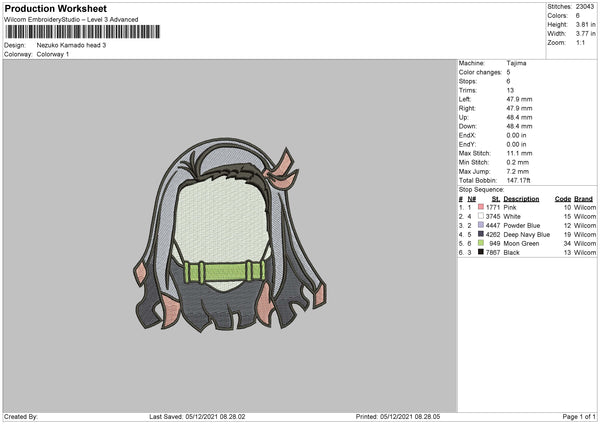
Task: Click the 'N#' column header
Action: click(x=472, y=199)
